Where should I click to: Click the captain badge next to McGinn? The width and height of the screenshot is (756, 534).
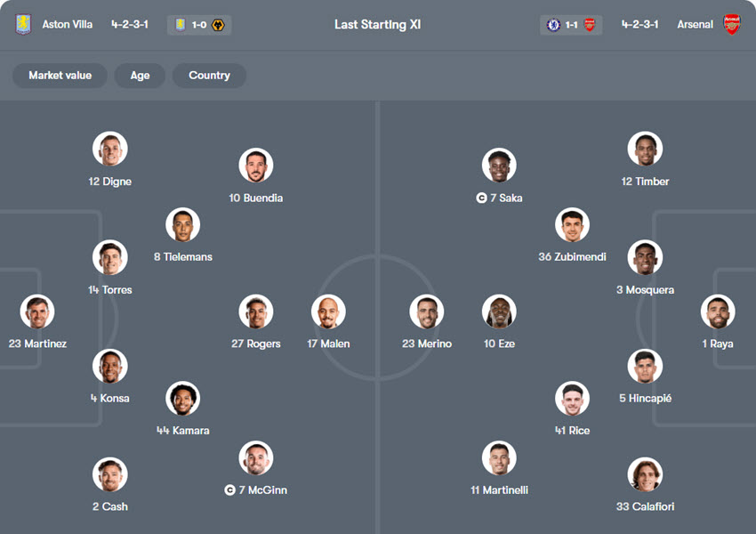tap(229, 490)
